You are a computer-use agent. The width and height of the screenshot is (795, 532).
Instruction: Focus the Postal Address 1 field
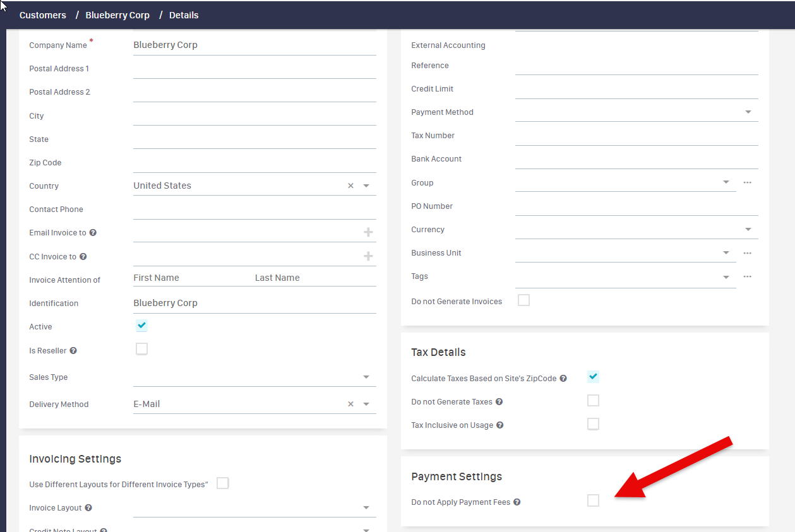254,69
